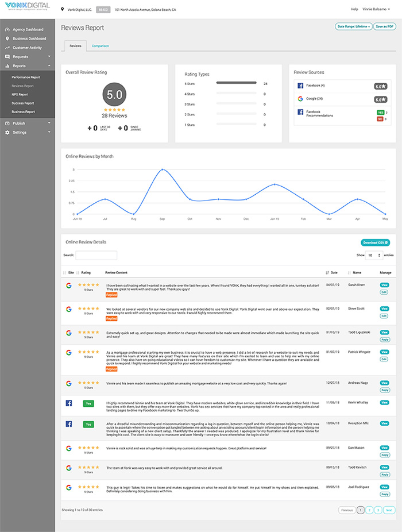Click the sort arrows on the Date column
The height and width of the screenshot is (532, 402).
[327, 273]
